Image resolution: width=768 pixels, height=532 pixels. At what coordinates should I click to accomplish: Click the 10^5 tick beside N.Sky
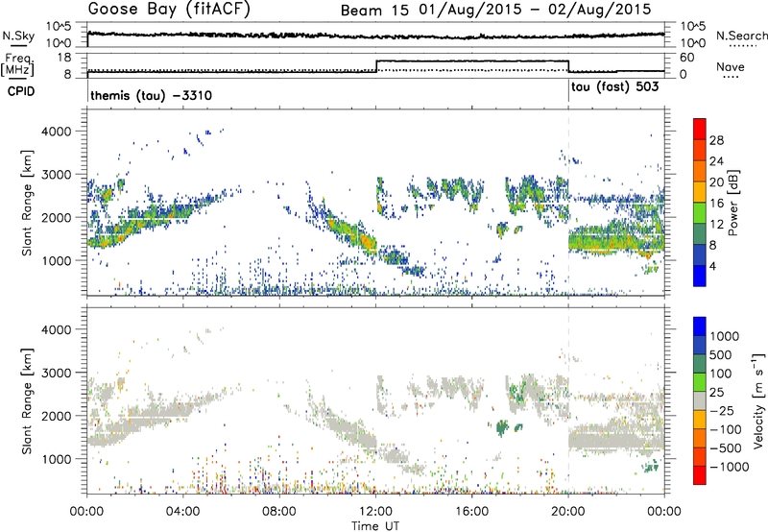59,27
